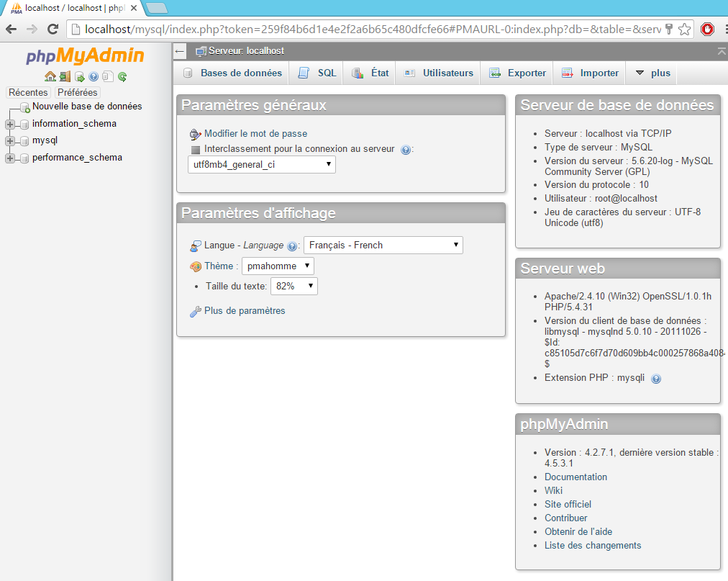Expand the mysql database tree node
This screenshot has height=581, width=728.
10,141
